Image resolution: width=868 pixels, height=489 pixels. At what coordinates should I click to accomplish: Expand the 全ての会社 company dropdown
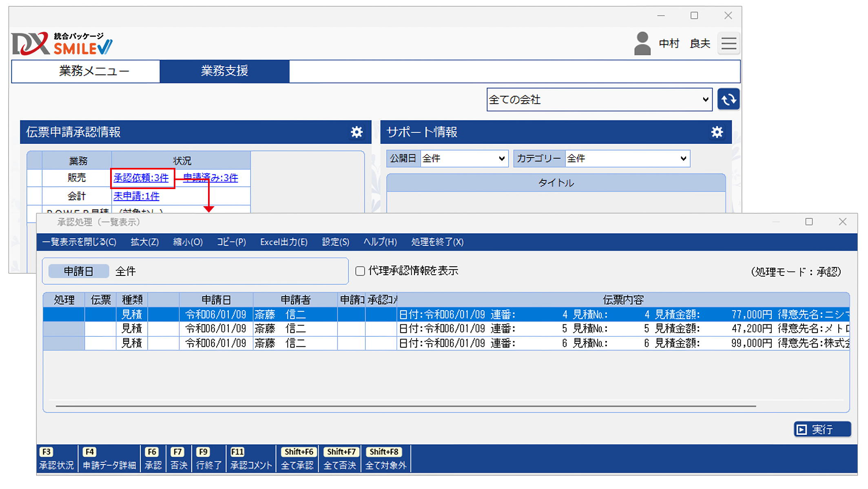[x=599, y=99]
